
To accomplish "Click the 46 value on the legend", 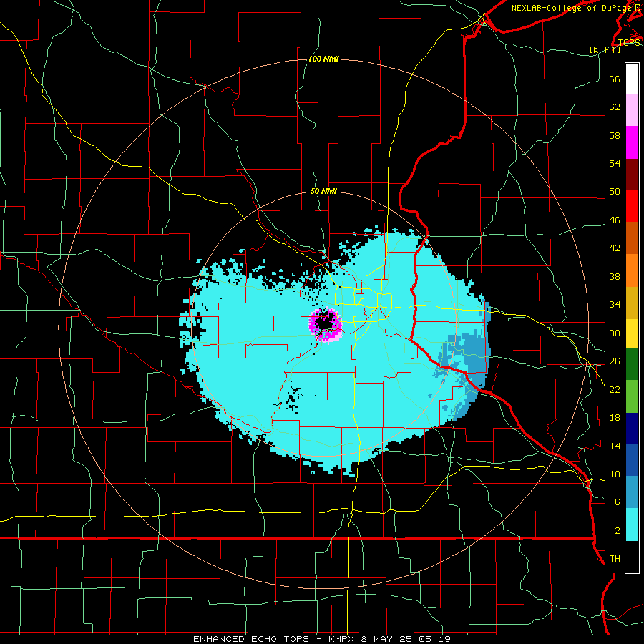I will (x=615, y=220).
